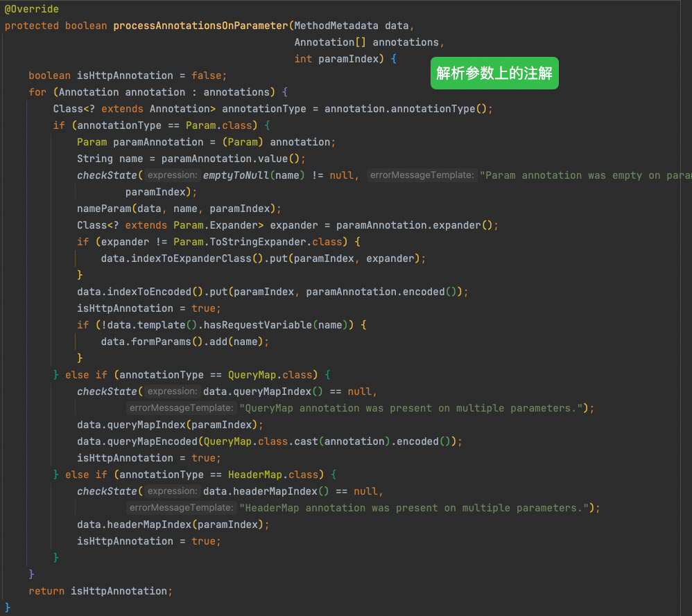Click errorMessageTemplate hint before QueryMap message
This screenshot has width=692, height=616.
tap(182, 408)
